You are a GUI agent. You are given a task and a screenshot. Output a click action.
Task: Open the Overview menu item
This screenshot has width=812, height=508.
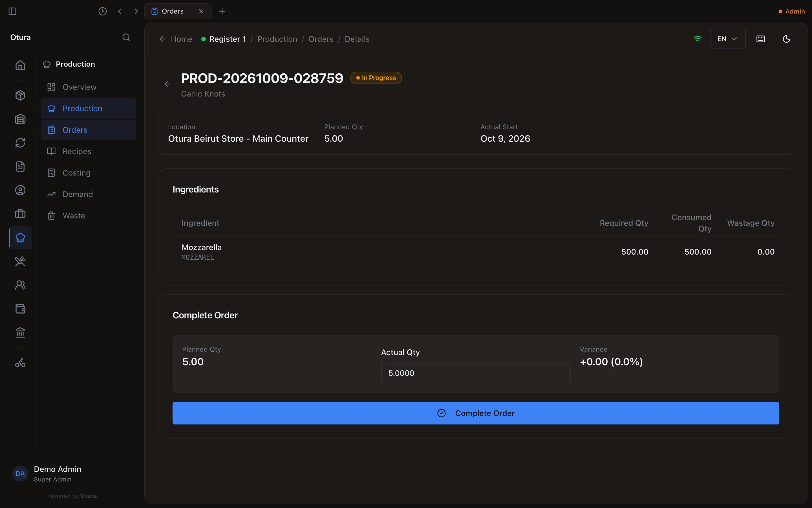pos(89,87)
